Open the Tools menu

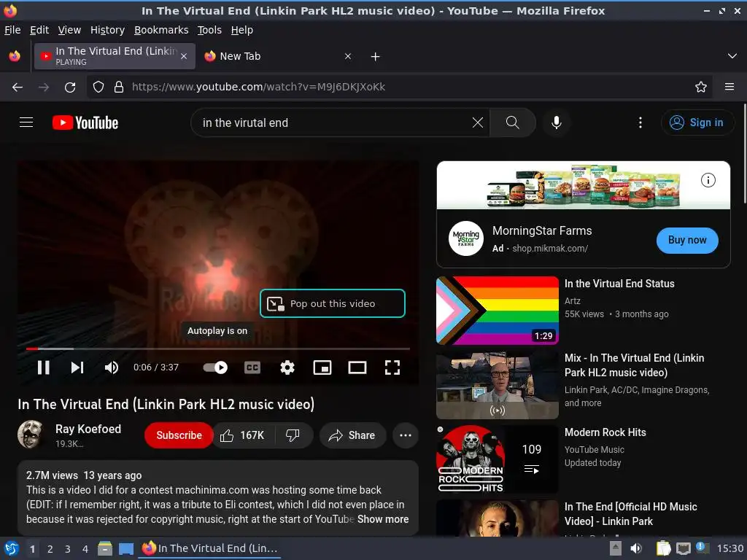pyautogui.click(x=209, y=30)
